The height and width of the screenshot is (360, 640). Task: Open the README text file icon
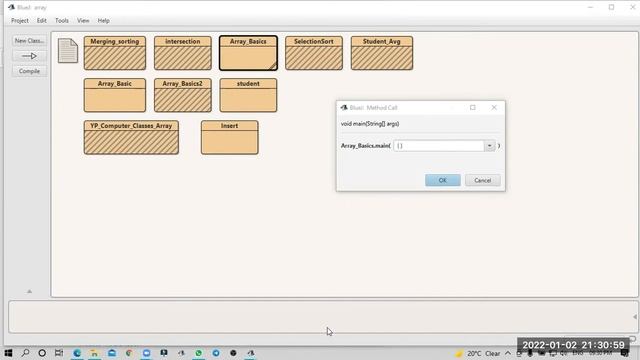pyautogui.click(x=68, y=51)
